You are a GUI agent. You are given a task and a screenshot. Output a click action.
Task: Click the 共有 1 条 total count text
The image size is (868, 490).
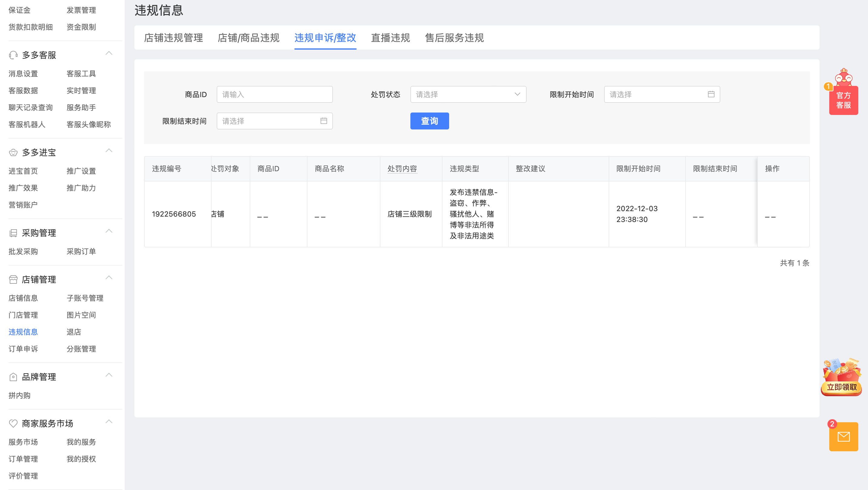[794, 263]
